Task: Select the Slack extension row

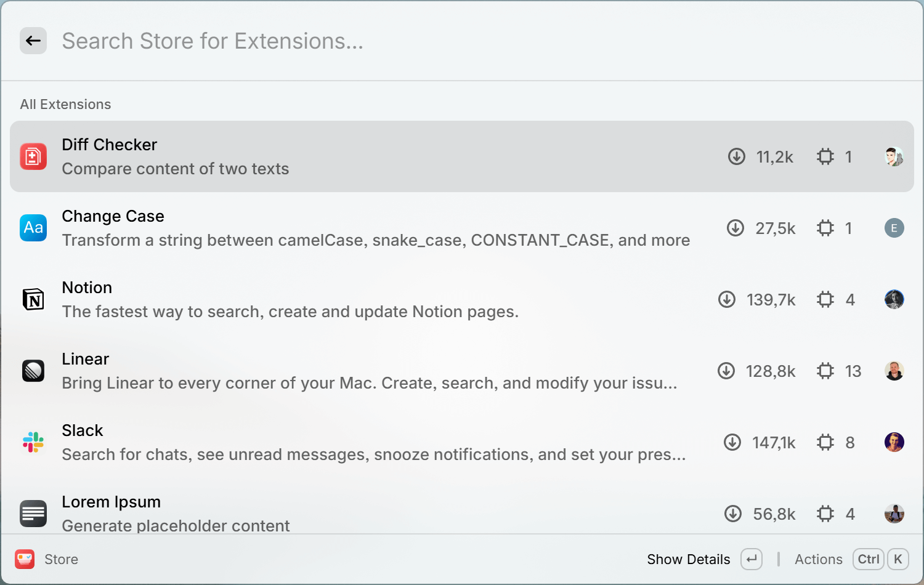Action: 462,442
